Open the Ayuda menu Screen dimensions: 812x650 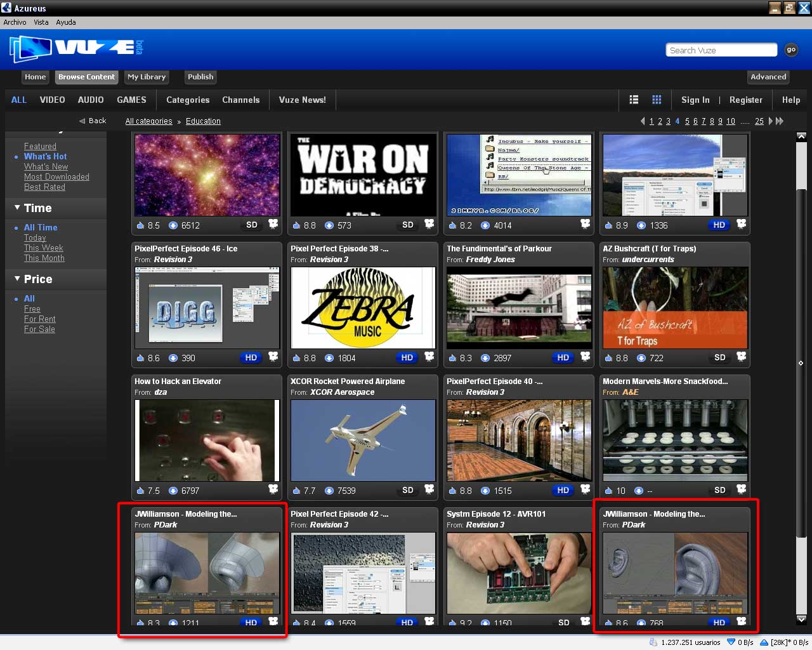pyautogui.click(x=66, y=22)
